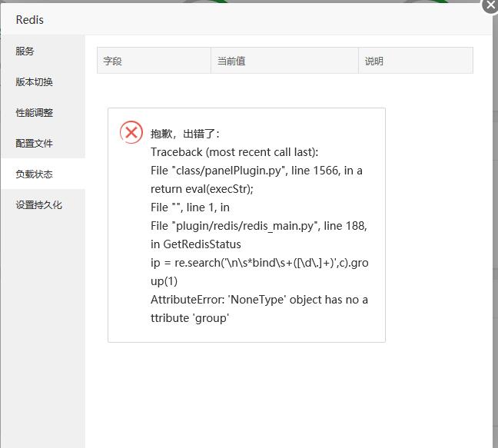This screenshot has height=448, width=498.
Task: Close the Redis dialog with the X button
Action: 490,5
